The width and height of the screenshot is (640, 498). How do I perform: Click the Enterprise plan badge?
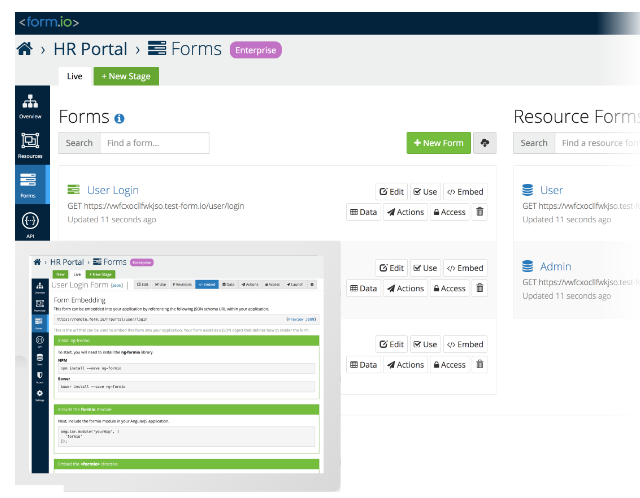(x=256, y=50)
